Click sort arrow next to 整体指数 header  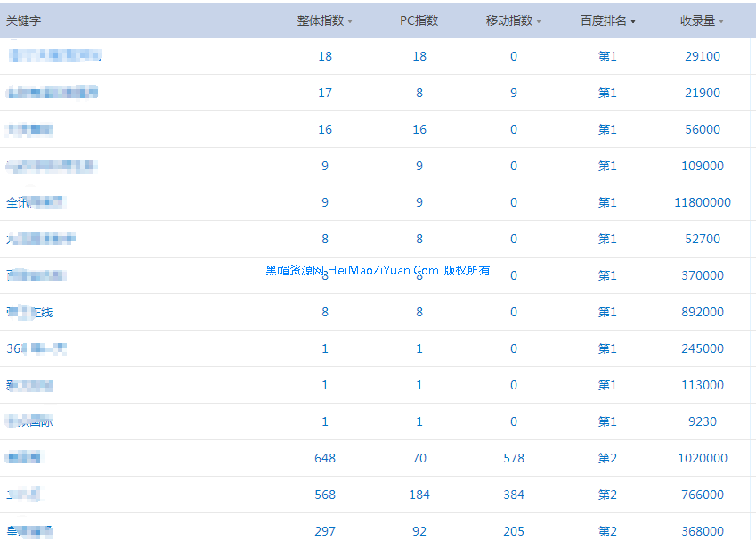[350, 21]
